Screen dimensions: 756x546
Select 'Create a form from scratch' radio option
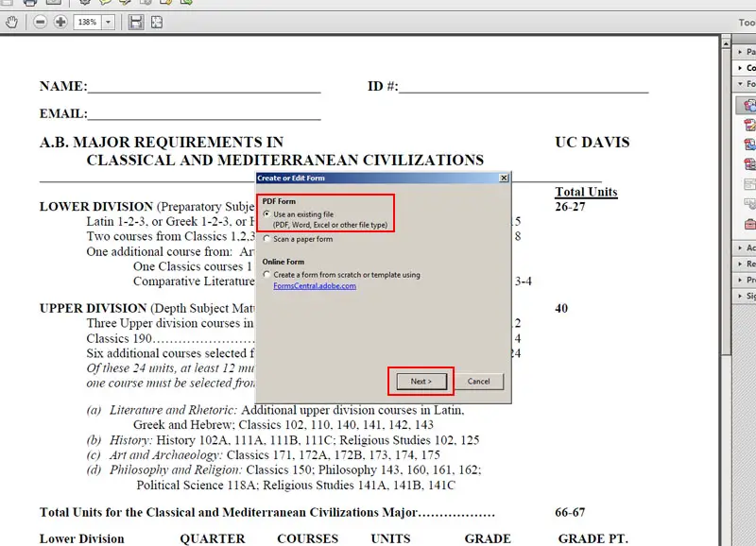(266, 274)
